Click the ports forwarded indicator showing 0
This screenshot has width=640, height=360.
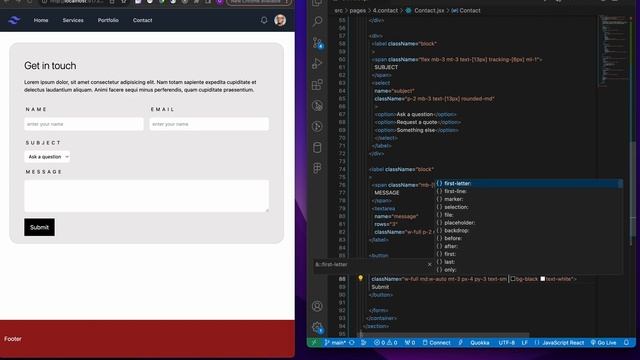(x=410, y=343)
